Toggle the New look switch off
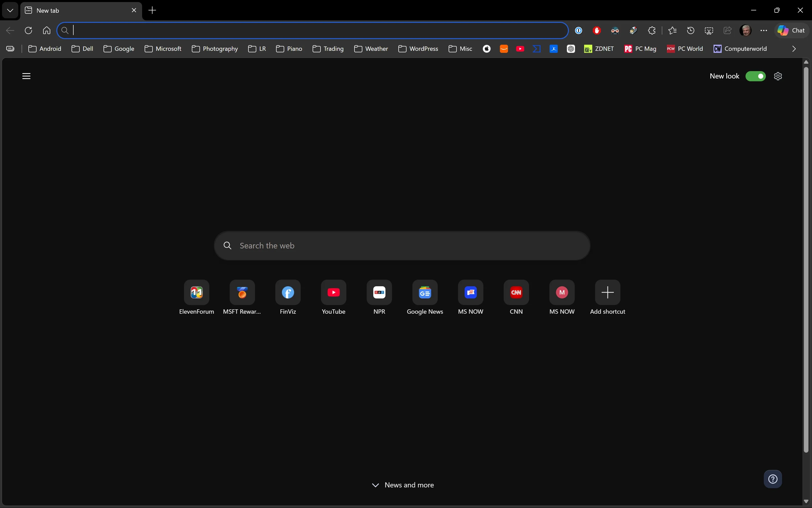The height and width of the screenshot is (508, 812). pos(756,76)
